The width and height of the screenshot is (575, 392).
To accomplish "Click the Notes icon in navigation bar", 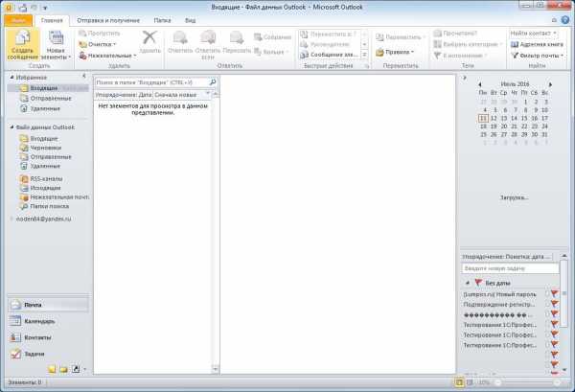I will click(x=52, y=369).
